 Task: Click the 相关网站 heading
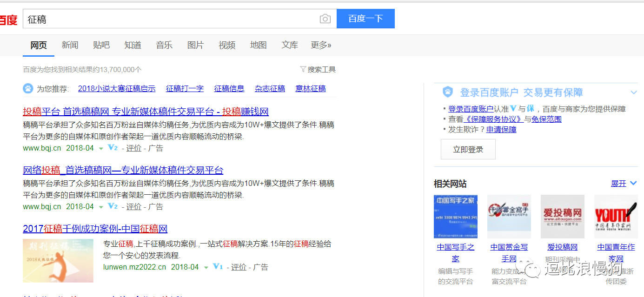click(x=450, y=184)
